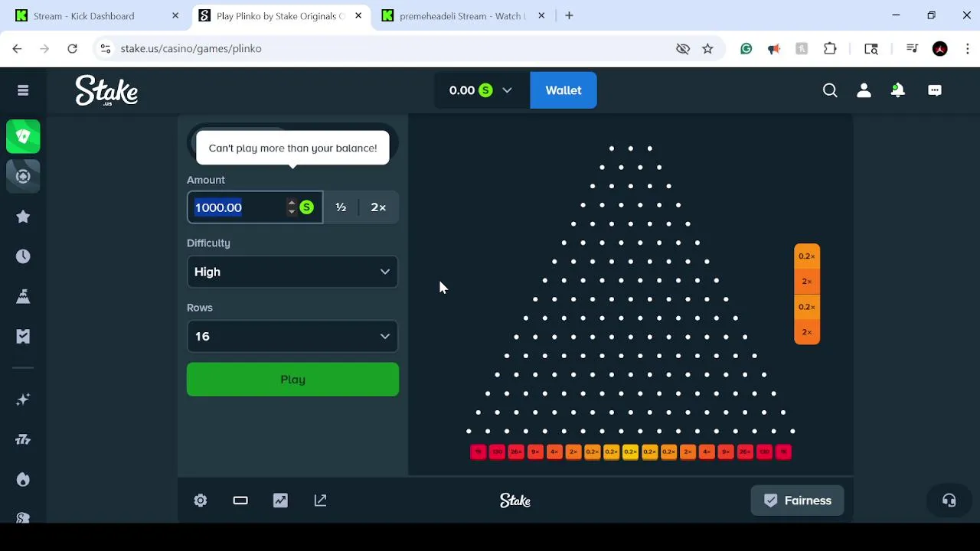Open the Difficulty High dropdown

(x=292, y=272)
